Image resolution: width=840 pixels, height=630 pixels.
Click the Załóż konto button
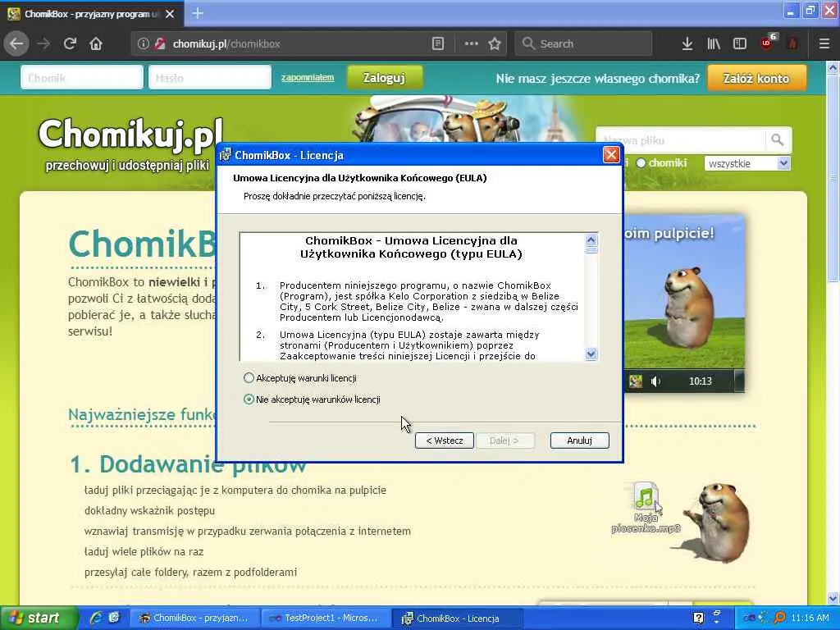tap(756, 78)
